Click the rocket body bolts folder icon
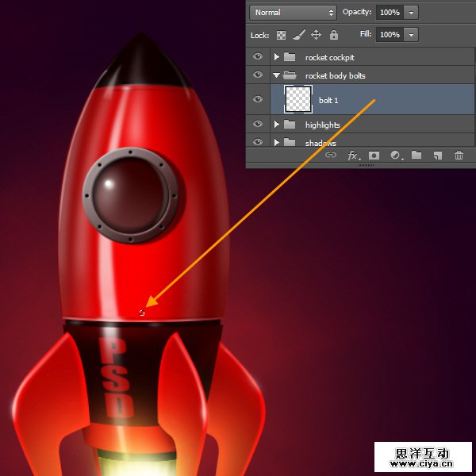This screenshot has height=476, width=476. 290,75
